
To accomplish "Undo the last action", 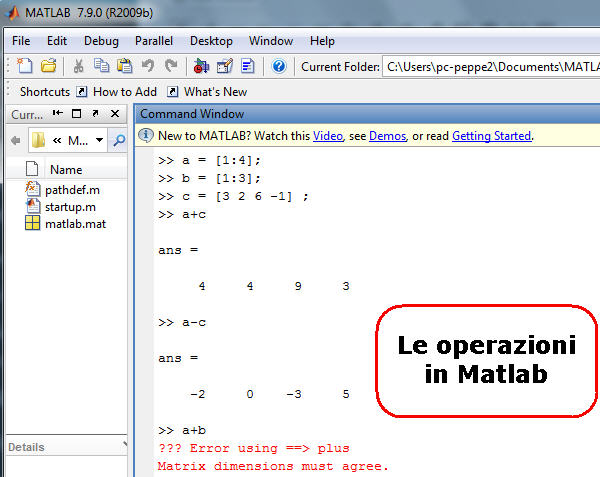I will pos(148,66).
